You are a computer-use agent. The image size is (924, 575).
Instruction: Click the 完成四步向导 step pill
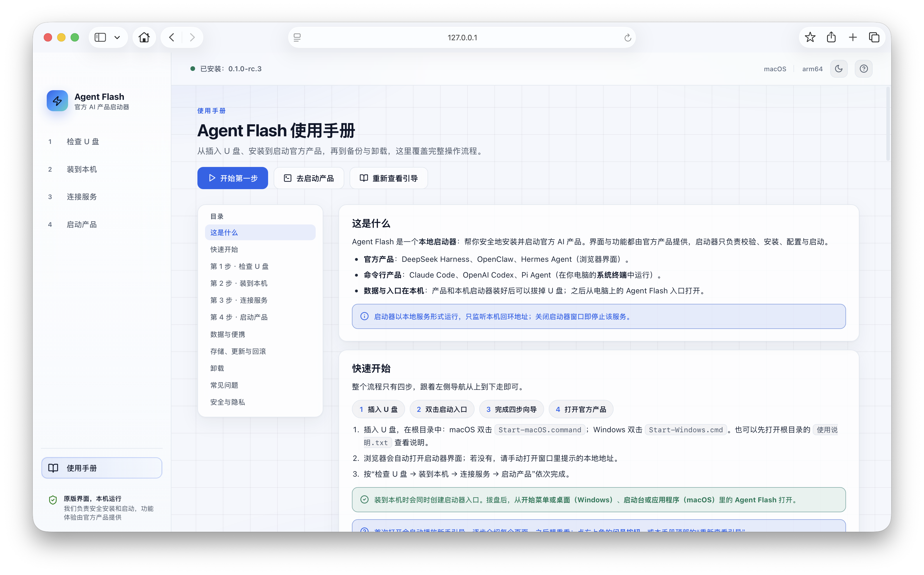(x=511, y=409)
